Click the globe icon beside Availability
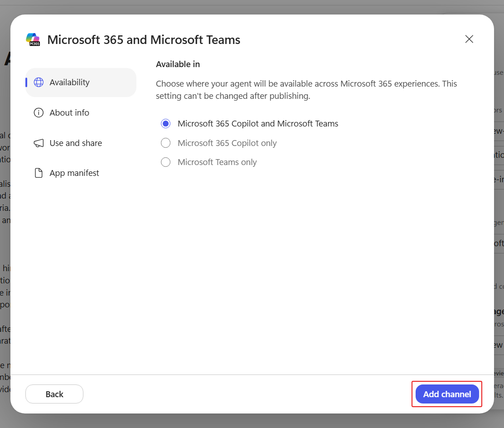 point(39,83)
